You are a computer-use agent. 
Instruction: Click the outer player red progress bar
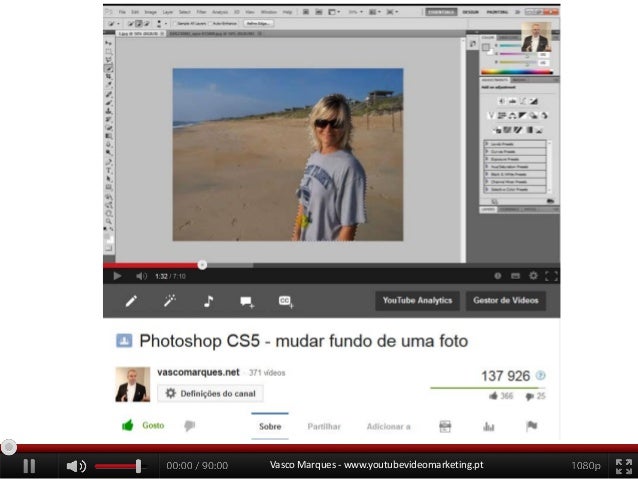319,448
